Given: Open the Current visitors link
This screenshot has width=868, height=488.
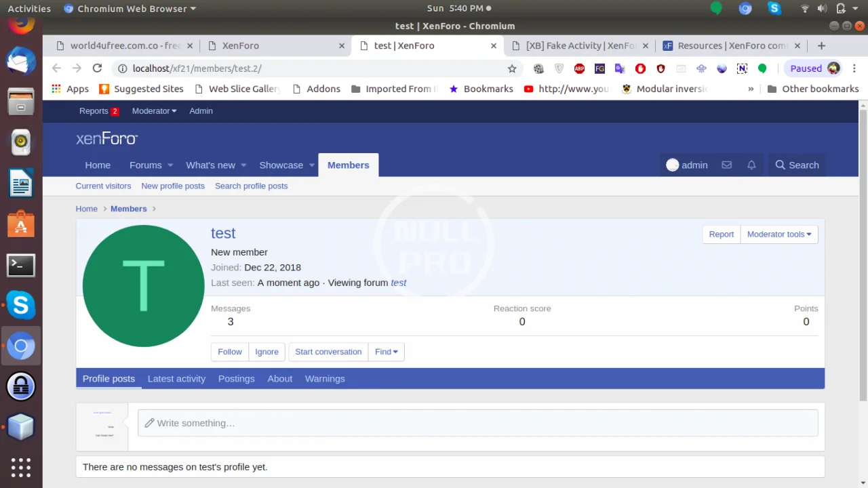Looking at the screenshot, I should pyautogui.click(x=103, y=186).
